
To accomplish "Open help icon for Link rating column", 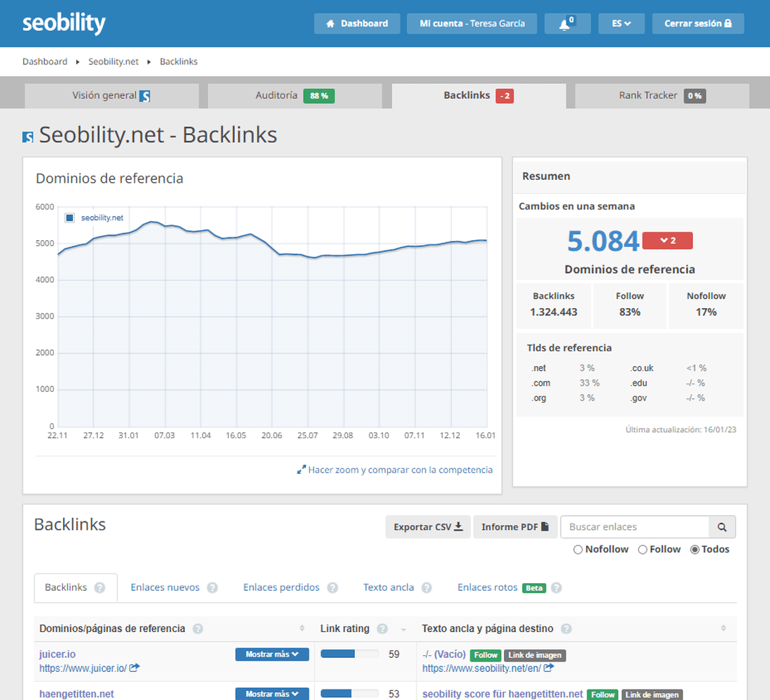I will [382, 629].
